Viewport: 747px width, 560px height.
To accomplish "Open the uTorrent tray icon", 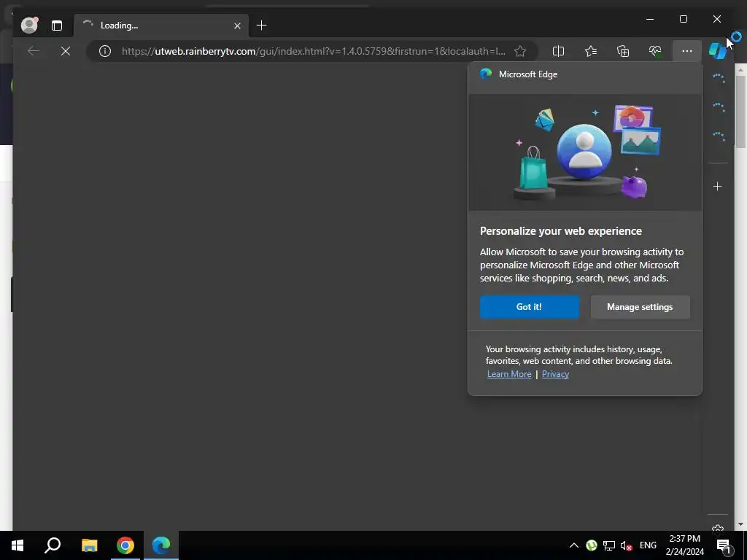I will (591, 545).
